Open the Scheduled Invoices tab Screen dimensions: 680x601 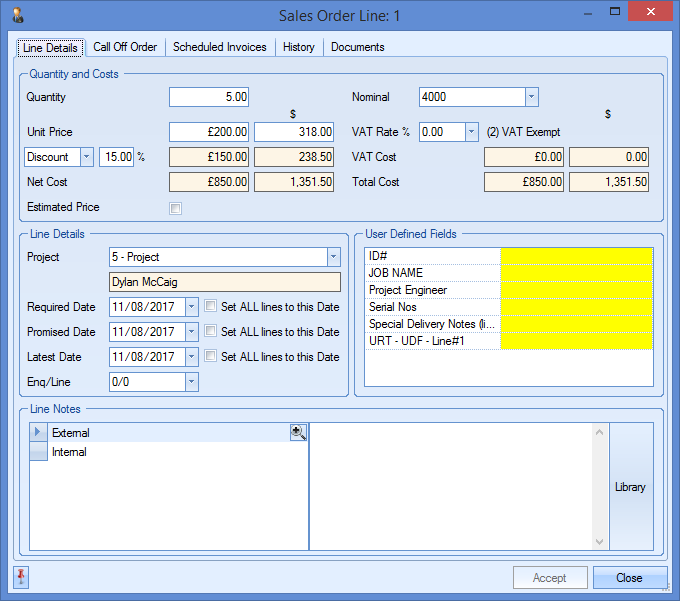pos(219,47)
